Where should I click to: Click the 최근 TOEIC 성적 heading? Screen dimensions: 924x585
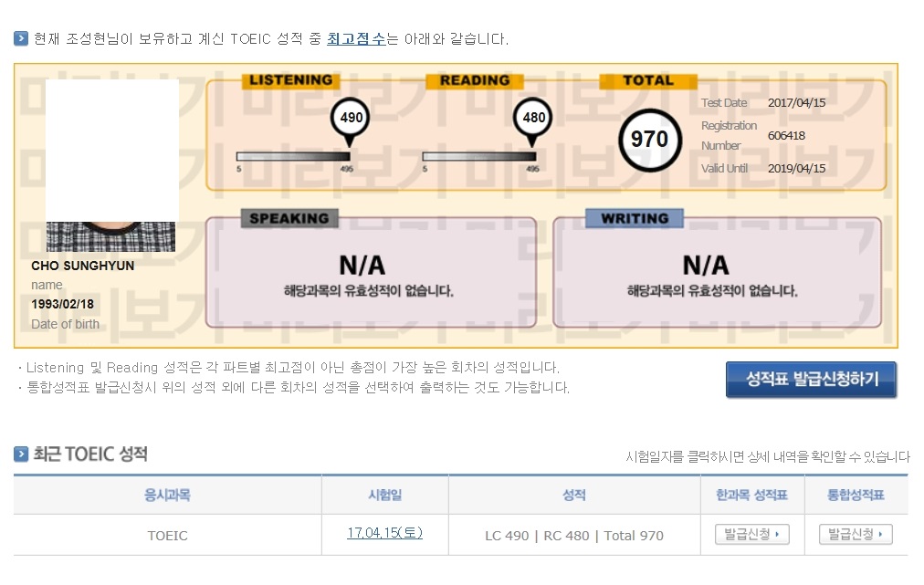[90, 454]
